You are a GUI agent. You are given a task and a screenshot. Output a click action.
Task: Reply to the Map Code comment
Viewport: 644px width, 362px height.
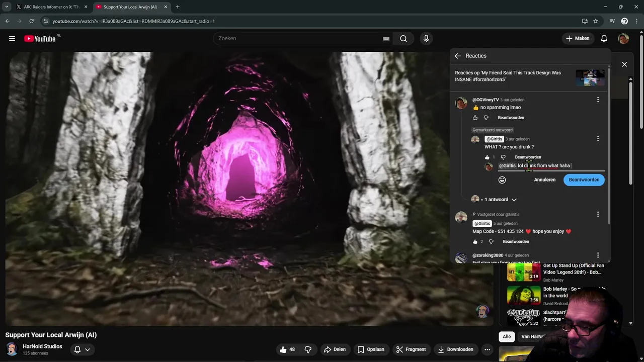click(516, 242)
